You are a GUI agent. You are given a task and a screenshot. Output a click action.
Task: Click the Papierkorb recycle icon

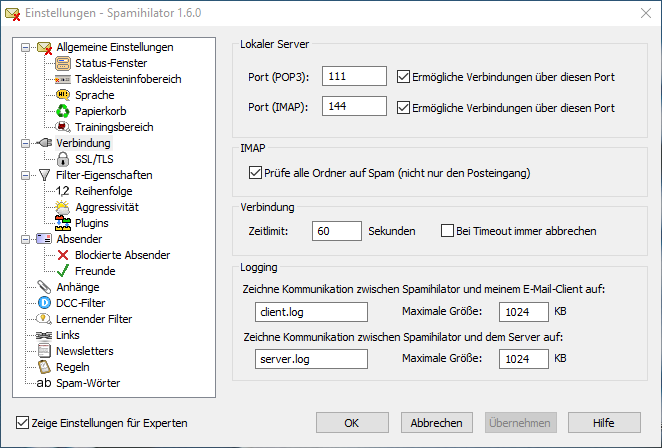coord(63,111)
